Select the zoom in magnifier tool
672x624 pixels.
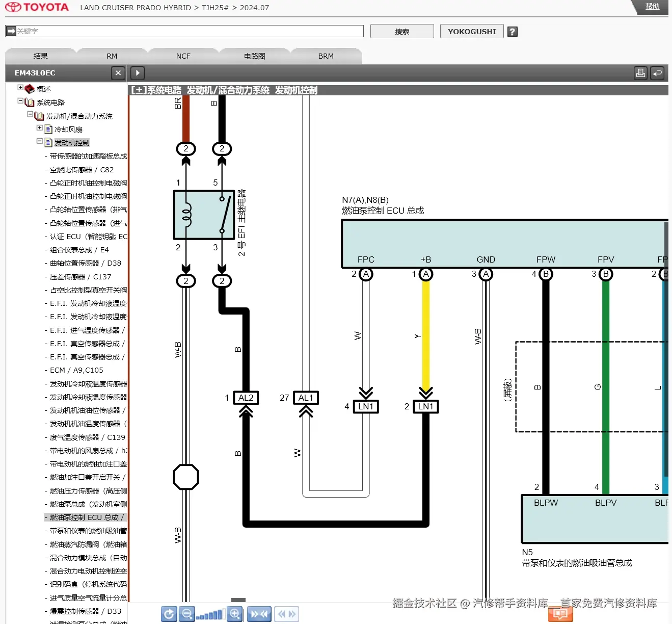click(x=235, y=614)
